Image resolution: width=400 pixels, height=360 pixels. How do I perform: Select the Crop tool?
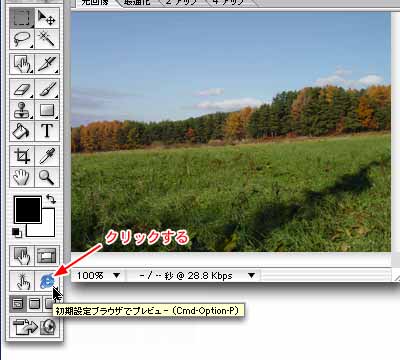click(x=22, y=156)
